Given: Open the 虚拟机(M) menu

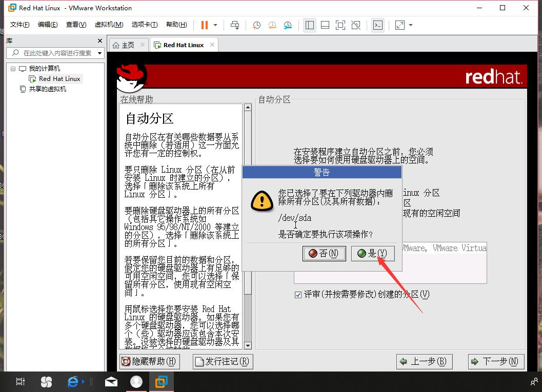Looking at the screenshot, I should (109, 25).
